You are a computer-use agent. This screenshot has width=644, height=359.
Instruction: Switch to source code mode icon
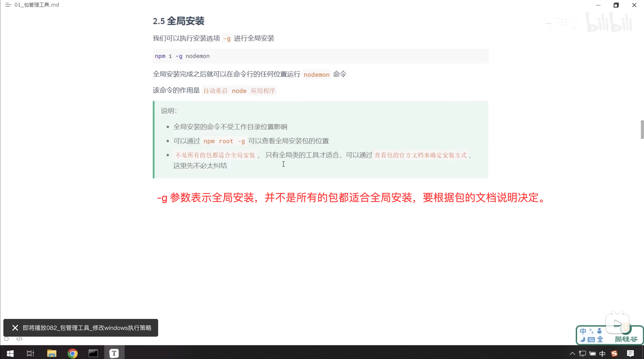click(19, 339)
